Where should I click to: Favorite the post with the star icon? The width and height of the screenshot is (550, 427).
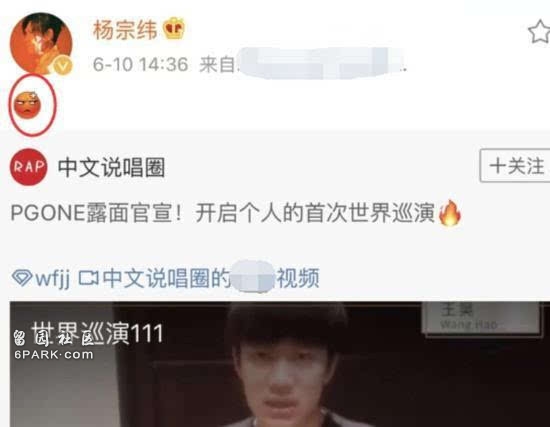click(x=539, y=32)
